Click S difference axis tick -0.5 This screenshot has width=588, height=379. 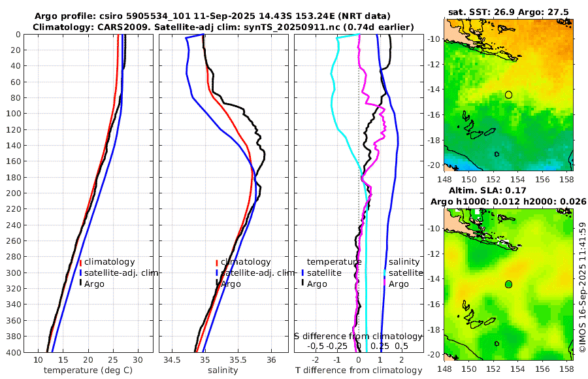tap(316, 346)
